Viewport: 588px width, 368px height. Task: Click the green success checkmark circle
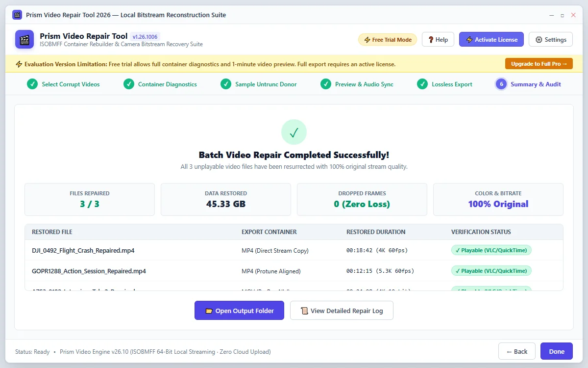(x=294, y=132)
